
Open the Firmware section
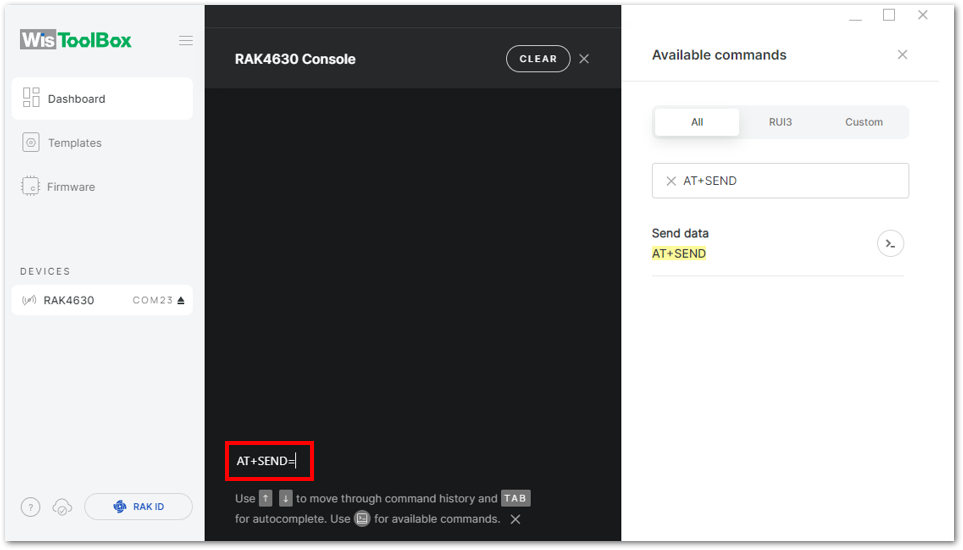click(x=58, y=187)
